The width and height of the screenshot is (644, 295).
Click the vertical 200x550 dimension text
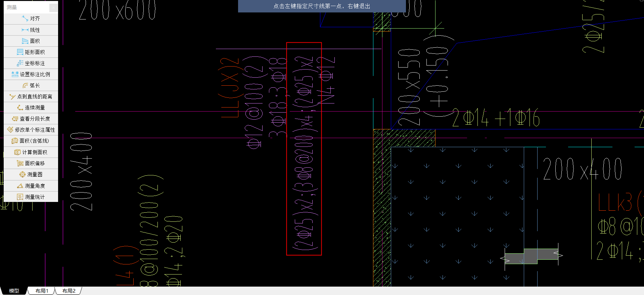coord(409,87)
